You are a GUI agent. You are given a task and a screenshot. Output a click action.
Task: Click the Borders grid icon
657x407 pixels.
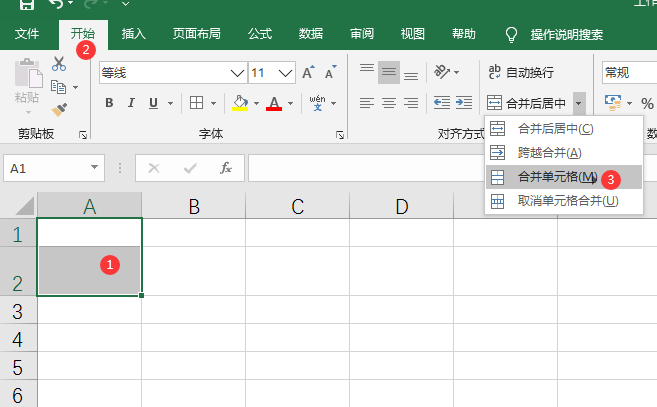click(196, 103)
